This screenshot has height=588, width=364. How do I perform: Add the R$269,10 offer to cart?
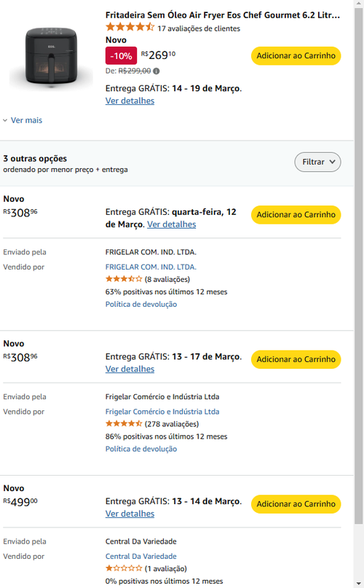coord(296,56)
